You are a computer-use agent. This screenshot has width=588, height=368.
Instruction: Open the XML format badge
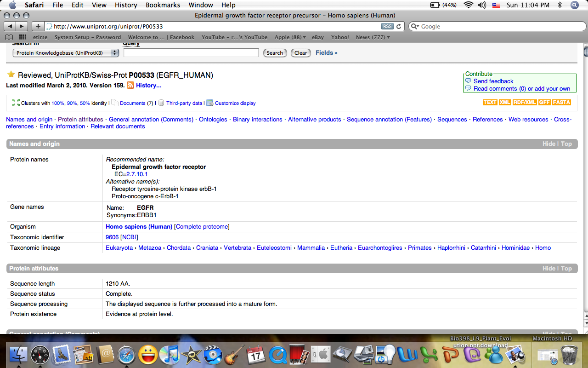[505, 102]
